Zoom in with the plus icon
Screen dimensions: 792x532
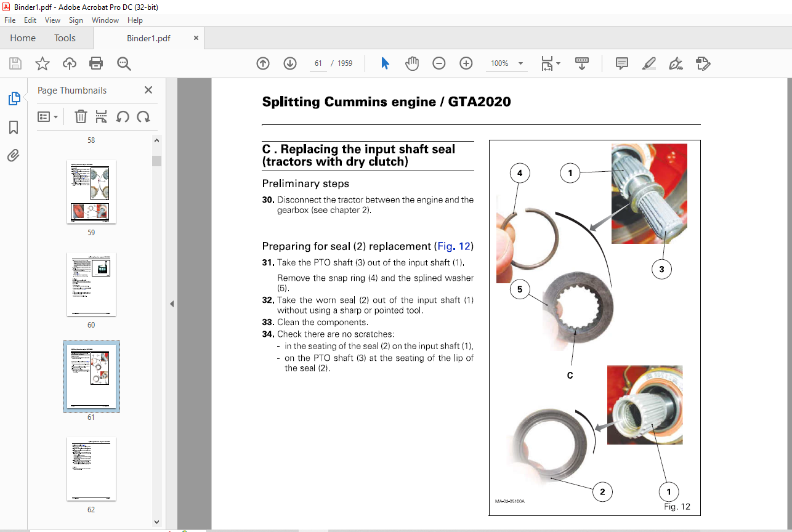[466, 63]
